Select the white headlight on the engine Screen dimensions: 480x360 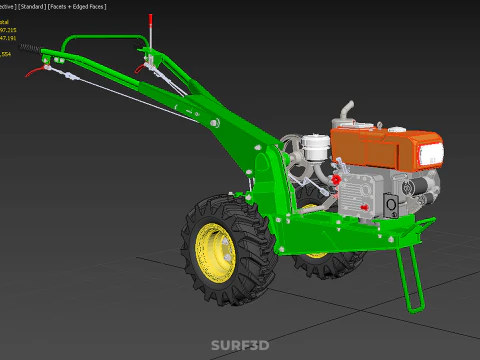coord(431,155)
